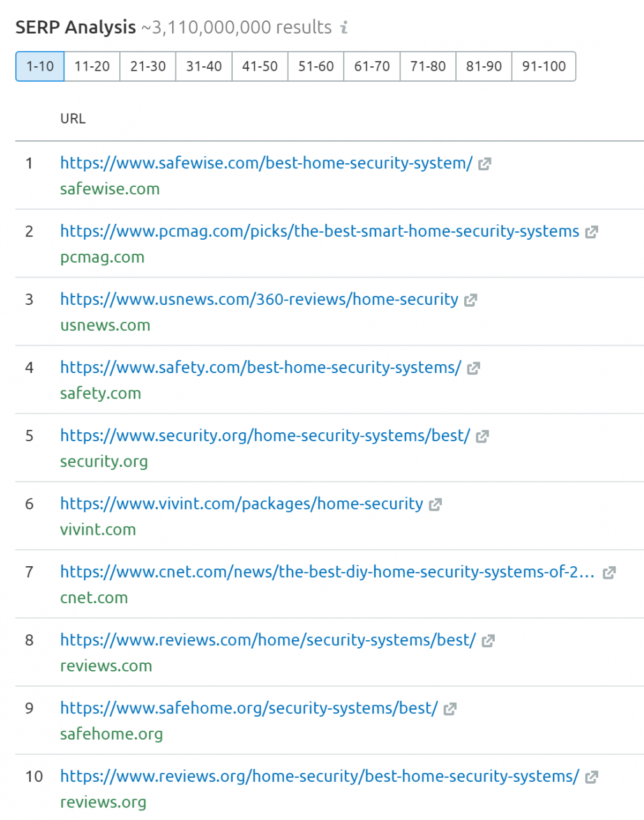Open external link icon for reviews.com URL

[x=488, y=641]
